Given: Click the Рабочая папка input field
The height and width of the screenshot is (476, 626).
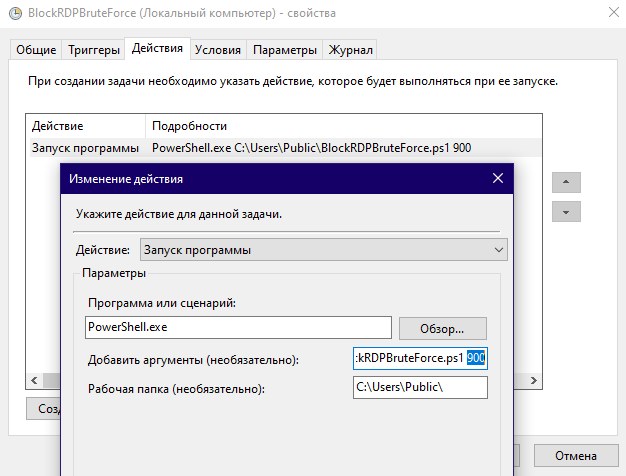Looking at the screenshot, I should (420, 387).
